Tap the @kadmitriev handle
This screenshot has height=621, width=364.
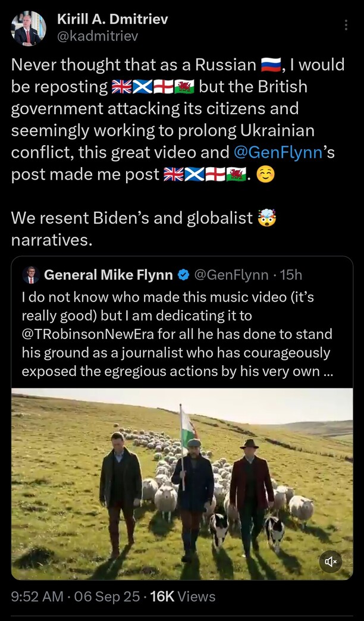pos(98,36)
